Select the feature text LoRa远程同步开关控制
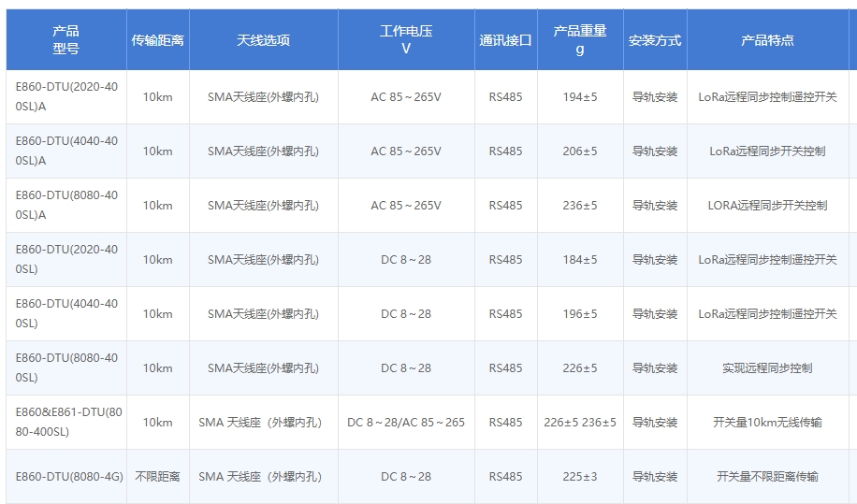Image resolution: width=857 pixels, height=504 pixels. pyautogui.click(x=767, y=151)
